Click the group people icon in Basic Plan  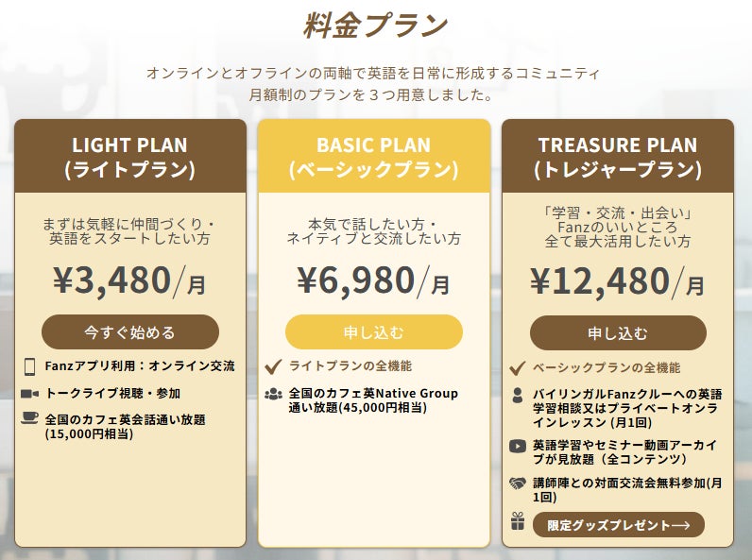point(274,394)
